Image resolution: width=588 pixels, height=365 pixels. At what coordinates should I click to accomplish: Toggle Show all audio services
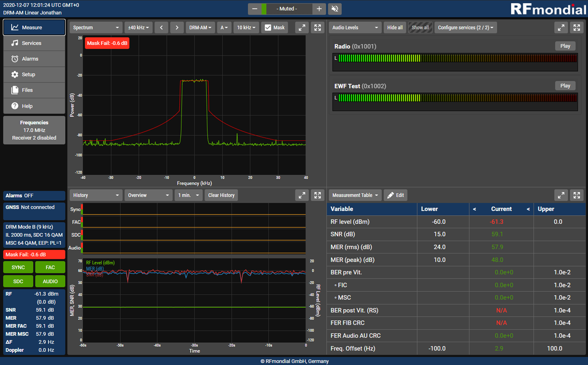click(420, 28)
